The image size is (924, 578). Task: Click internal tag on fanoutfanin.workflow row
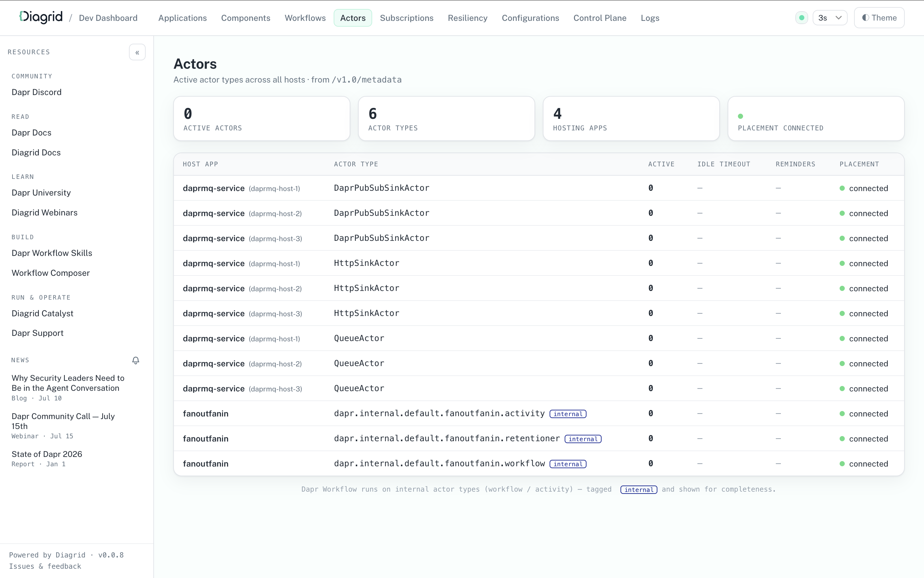pos(568,464)
